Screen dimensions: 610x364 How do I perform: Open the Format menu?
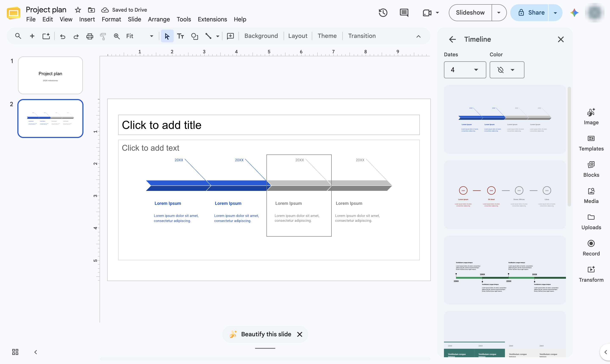111,19
